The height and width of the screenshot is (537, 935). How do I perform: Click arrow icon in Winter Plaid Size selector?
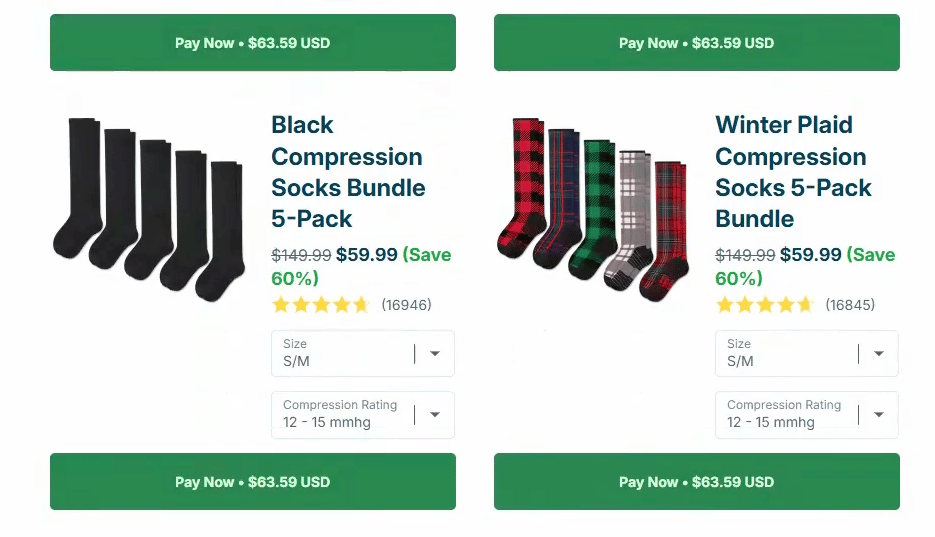[x=879, y=354]
